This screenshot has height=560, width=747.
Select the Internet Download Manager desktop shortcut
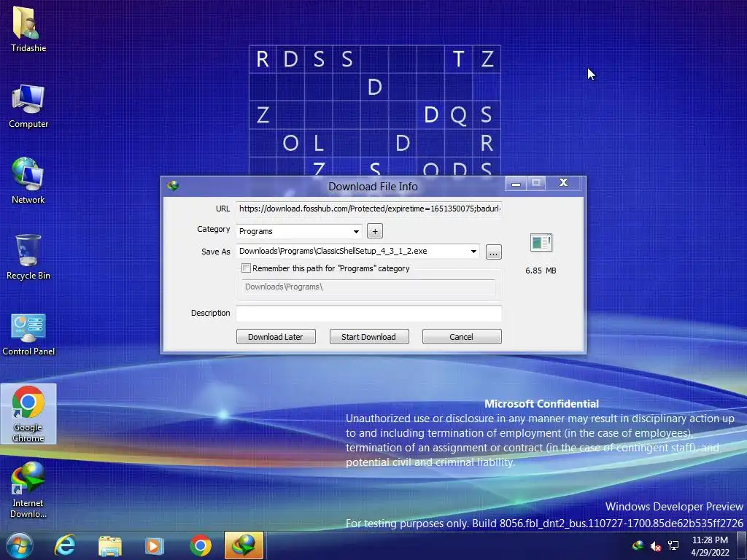tap(28, 491)
